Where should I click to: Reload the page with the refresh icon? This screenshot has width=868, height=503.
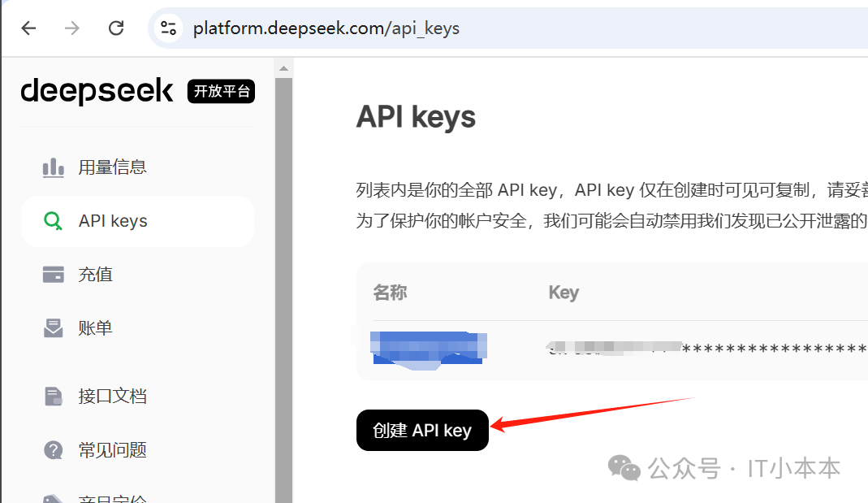115,28
